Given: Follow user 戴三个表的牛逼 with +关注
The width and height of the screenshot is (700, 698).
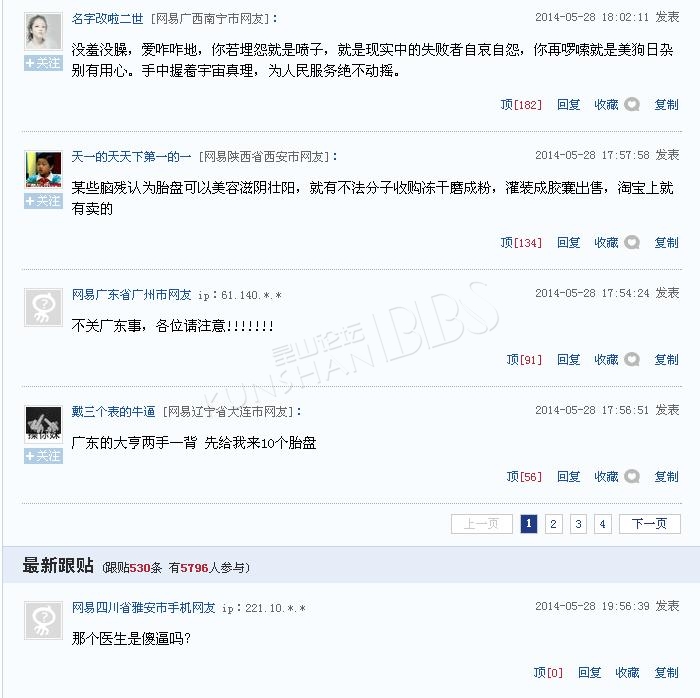Looking at the screenshot, I should [x=43, y=456].
